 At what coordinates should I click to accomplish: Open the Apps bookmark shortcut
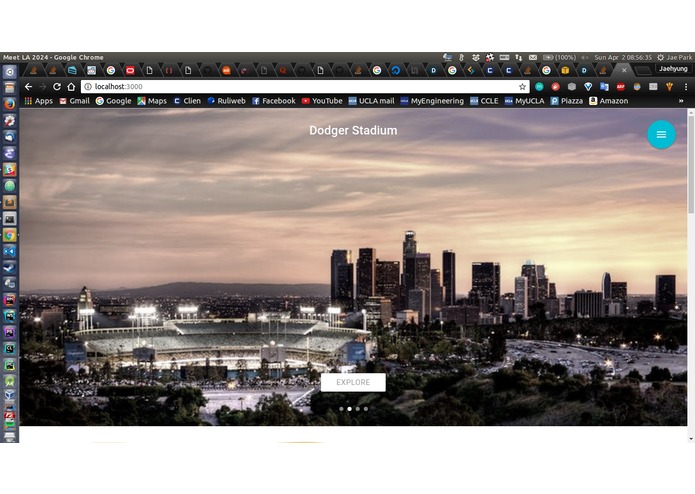39,101
